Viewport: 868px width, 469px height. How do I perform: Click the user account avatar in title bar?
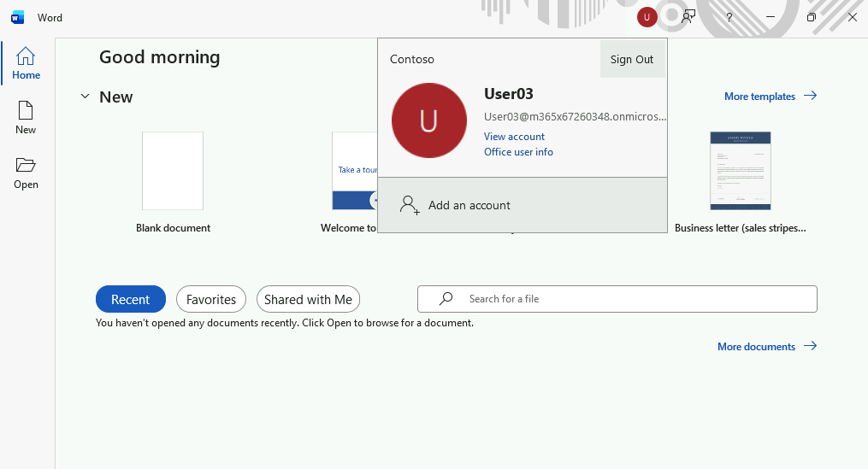(x=647, y=17)
